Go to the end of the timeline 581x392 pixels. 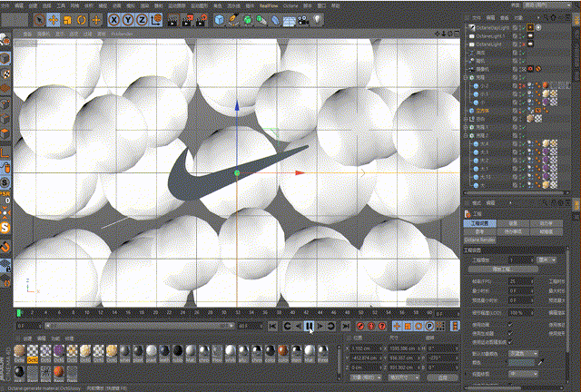(345, 326)
